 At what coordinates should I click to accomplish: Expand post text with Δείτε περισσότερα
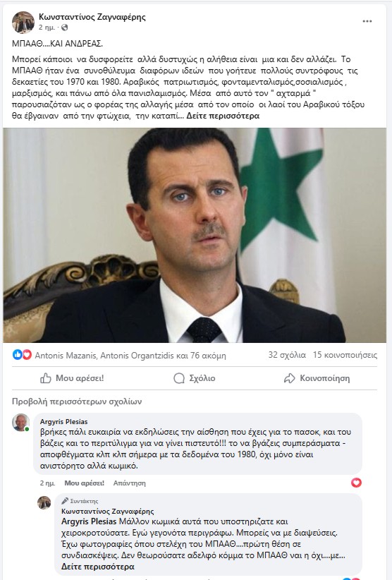223,116
